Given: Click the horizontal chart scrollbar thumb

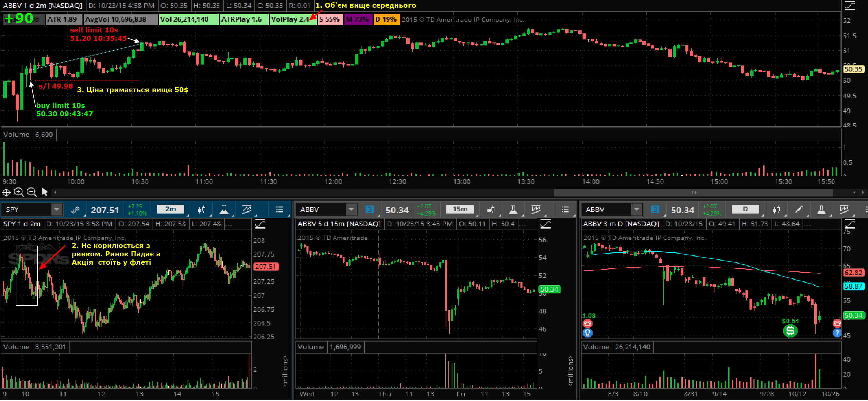Looking at the screenshot, I should 693,193.
